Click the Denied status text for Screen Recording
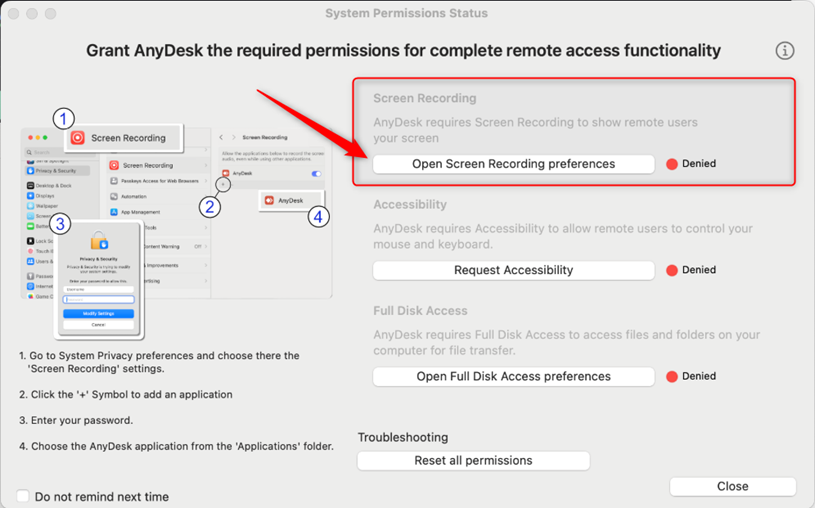815x508 pixels. (699, 164)
